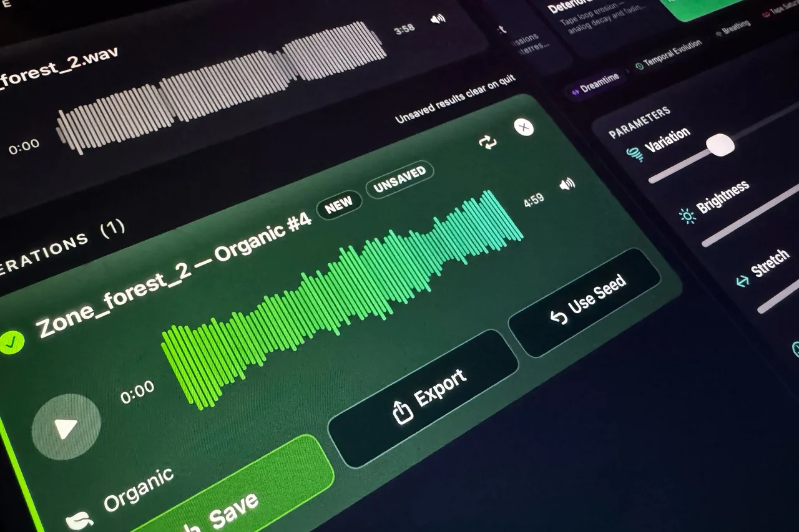
Task: Click the Variation slider thumb
Action: tap(720, 145)
